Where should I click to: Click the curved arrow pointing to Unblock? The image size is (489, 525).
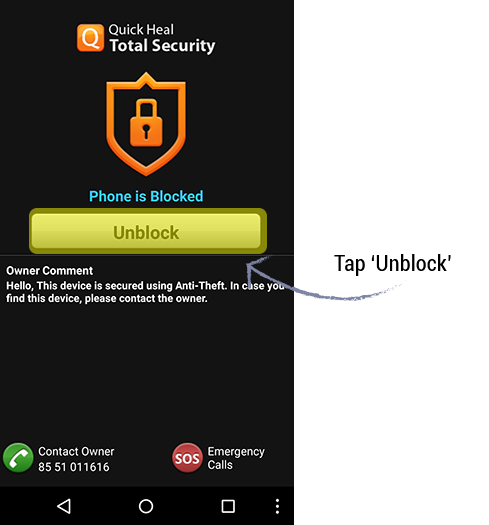323,278
